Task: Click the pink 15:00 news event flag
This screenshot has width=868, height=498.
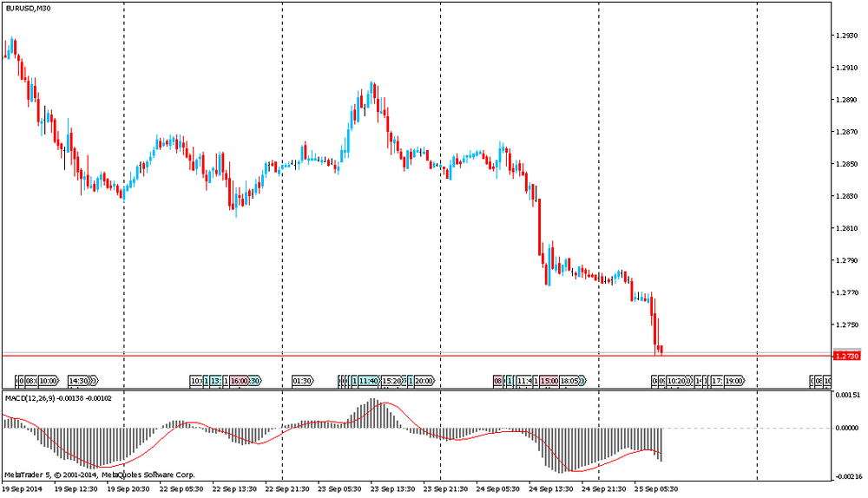Action: [x=549, y=381]
